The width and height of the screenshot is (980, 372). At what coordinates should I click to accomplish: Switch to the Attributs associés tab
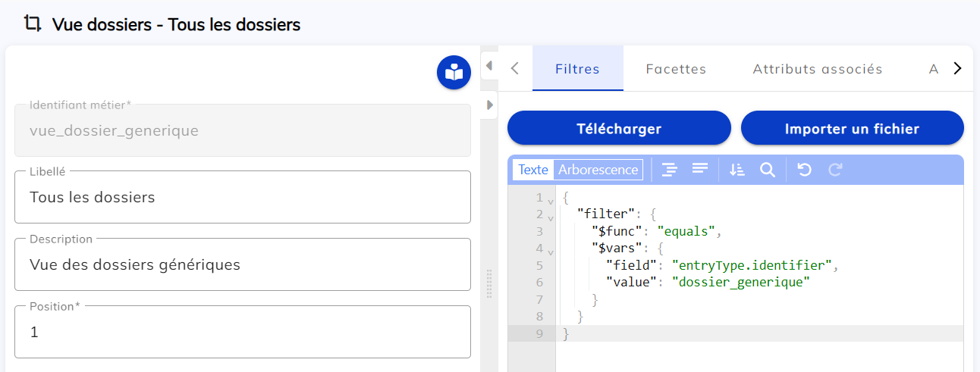click(817, 69)
